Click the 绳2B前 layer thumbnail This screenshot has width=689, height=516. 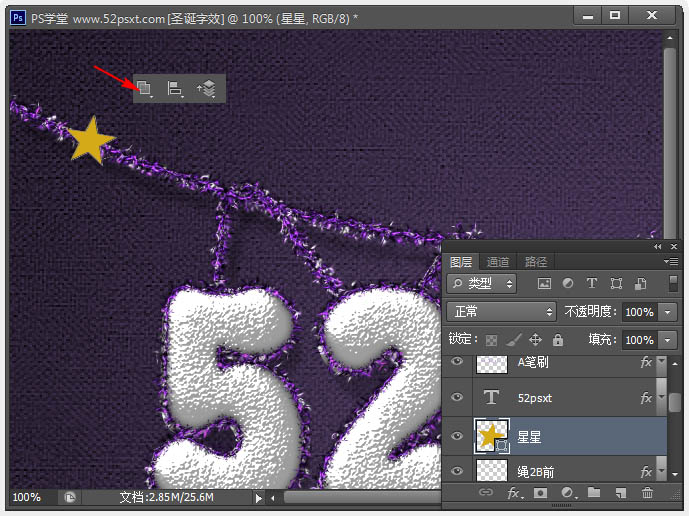pyautogui.click(x=492, y=470)
